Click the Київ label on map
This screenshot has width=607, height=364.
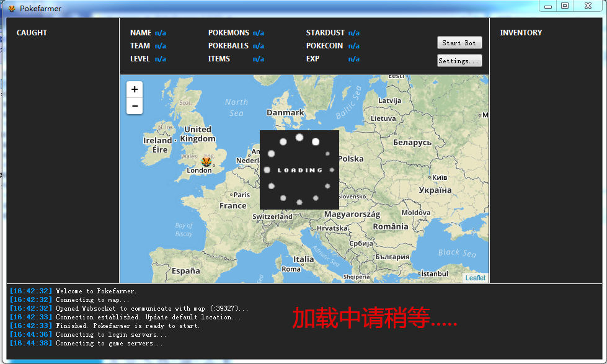click(440, 177)
